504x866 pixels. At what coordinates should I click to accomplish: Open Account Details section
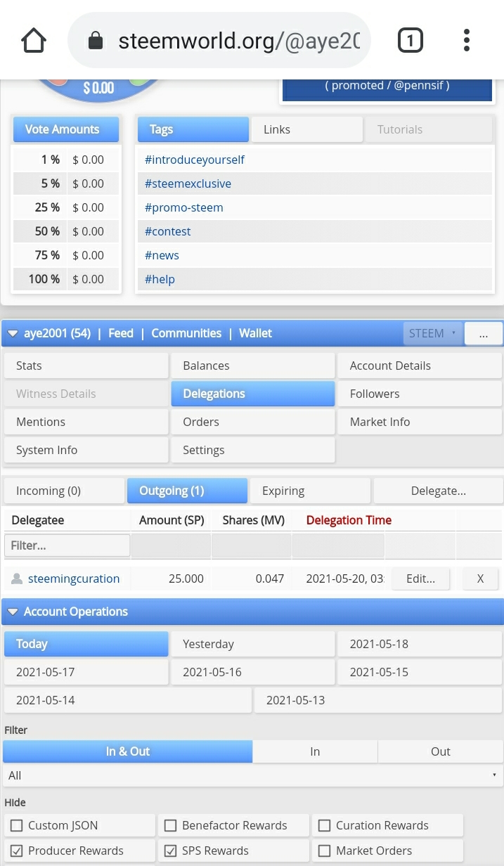420,366
